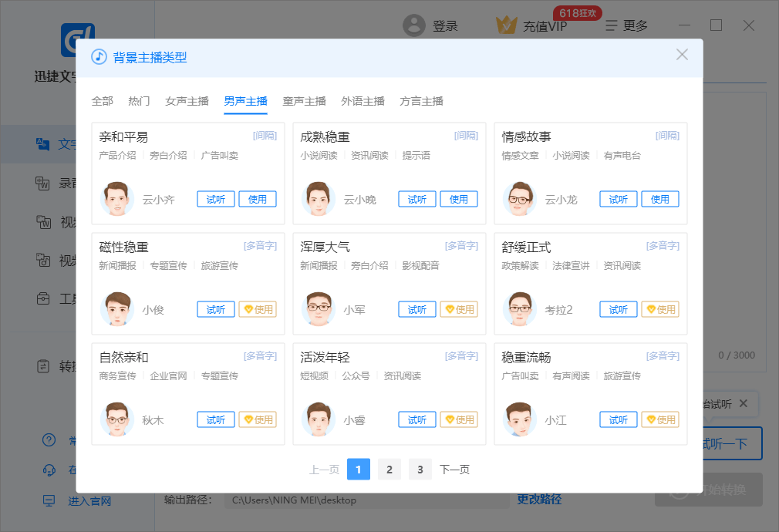Click 试听 for 小江 voice
This screenshot has width=779, height=532.
pyautogui.click(x=619, y=419)
